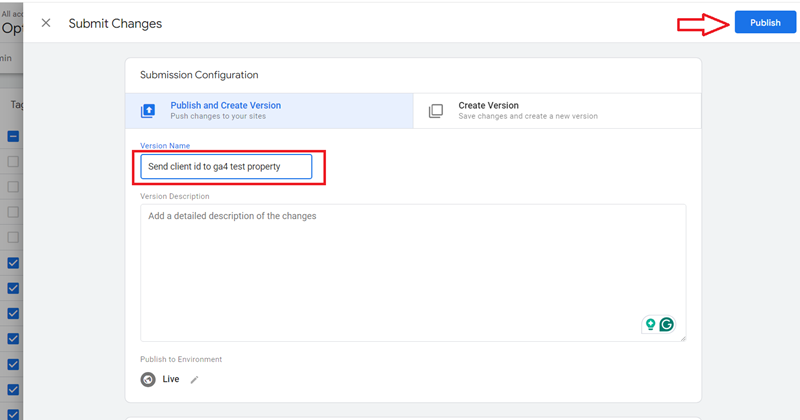
Task: Click the Create Version copy icon
Action: pyautogui.click(x=436, y=111)
